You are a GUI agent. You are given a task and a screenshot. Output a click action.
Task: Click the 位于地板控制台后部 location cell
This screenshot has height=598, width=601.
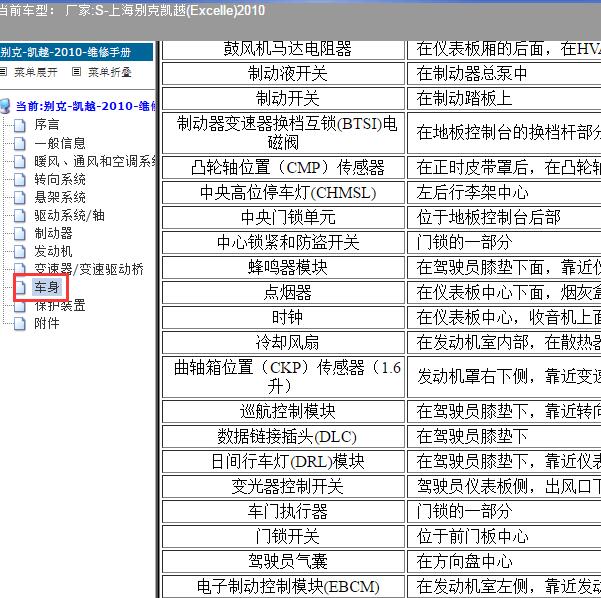click(504, 217)
